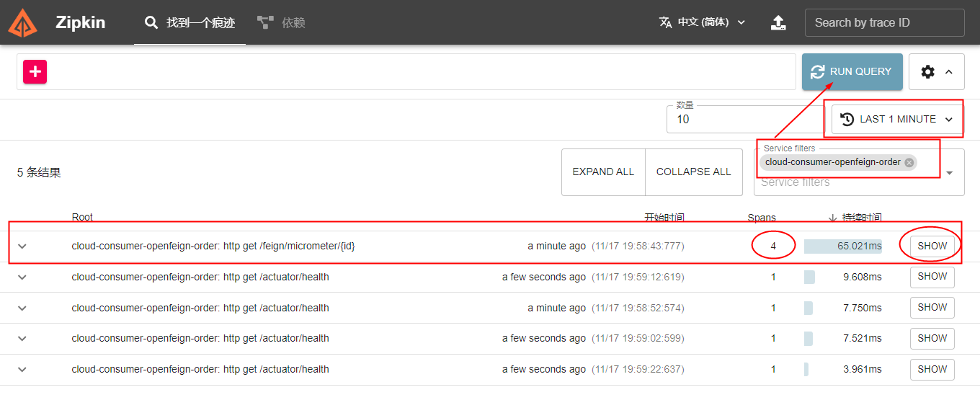Click the 65.021ms duration bar

click(843, 246)
